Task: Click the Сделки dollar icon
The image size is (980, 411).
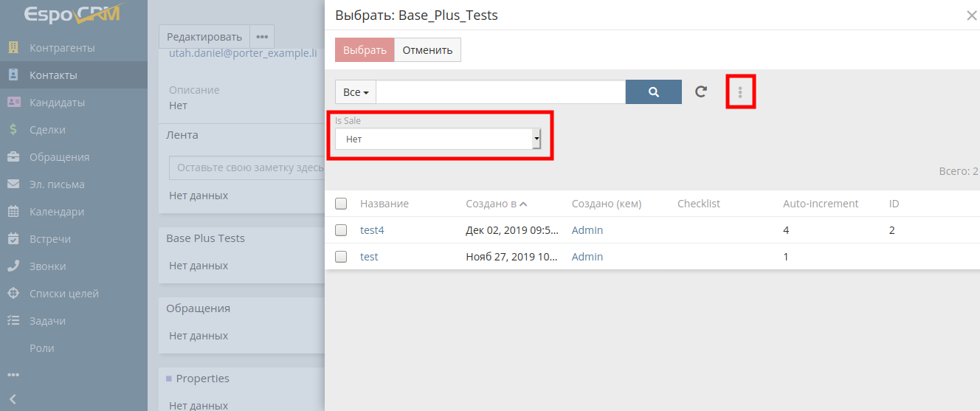Action: tap(13, 130)
